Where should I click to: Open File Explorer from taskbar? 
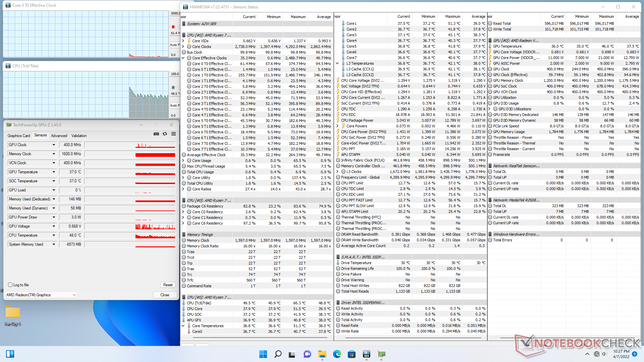322,354
